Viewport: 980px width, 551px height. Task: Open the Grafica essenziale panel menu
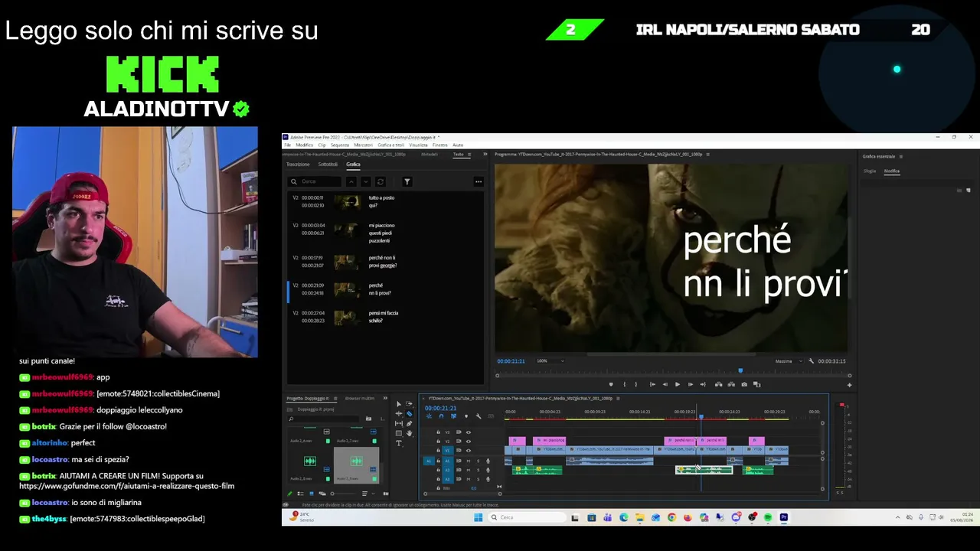[x=900, y=156]
